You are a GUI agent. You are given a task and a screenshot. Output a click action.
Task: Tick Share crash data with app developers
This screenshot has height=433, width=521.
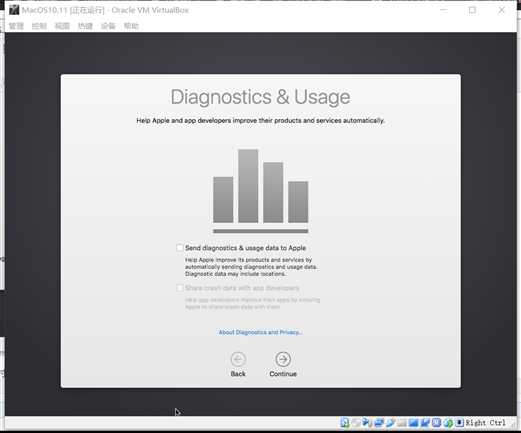click(x=180, y=288)
